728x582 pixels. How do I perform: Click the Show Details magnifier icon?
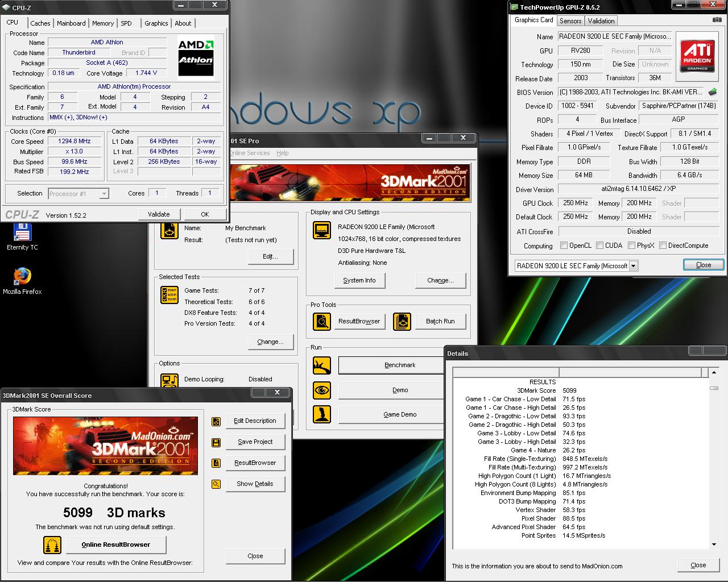point(216,484)
